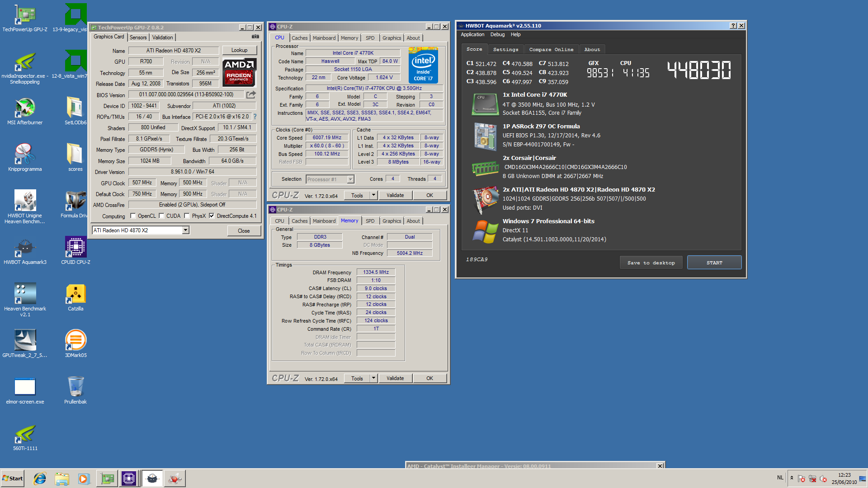Open Caches tab in upper CPU-Z
Image resolution: width=868 pixels, height=488 pixels.
pyautogui.click(x=299, y=38)
